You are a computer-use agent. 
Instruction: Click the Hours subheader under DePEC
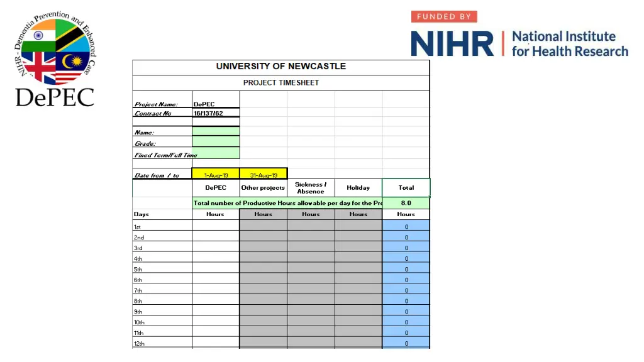[x=216, y=214]
